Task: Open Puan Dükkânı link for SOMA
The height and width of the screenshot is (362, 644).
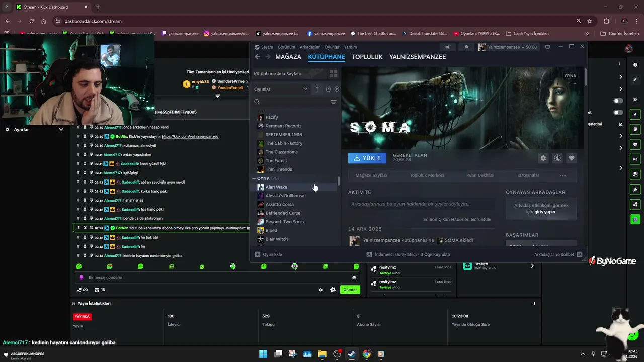Action: (480, 175)
